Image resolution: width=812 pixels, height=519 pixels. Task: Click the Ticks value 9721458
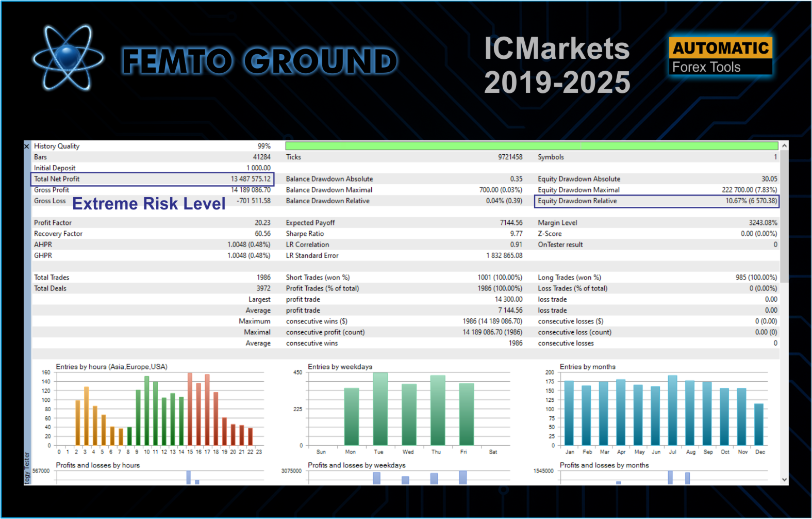510,157
